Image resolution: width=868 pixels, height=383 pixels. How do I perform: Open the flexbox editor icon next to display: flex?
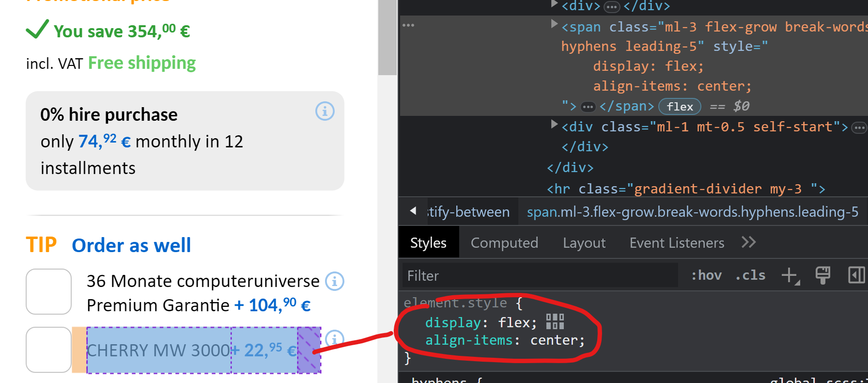tap(555, 321)
